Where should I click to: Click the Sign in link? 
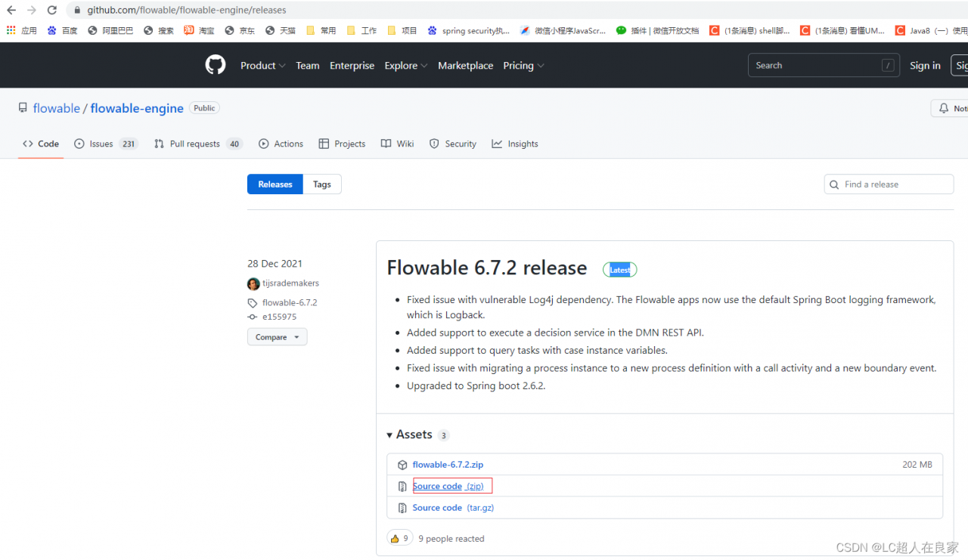click(x=925, y=66)
